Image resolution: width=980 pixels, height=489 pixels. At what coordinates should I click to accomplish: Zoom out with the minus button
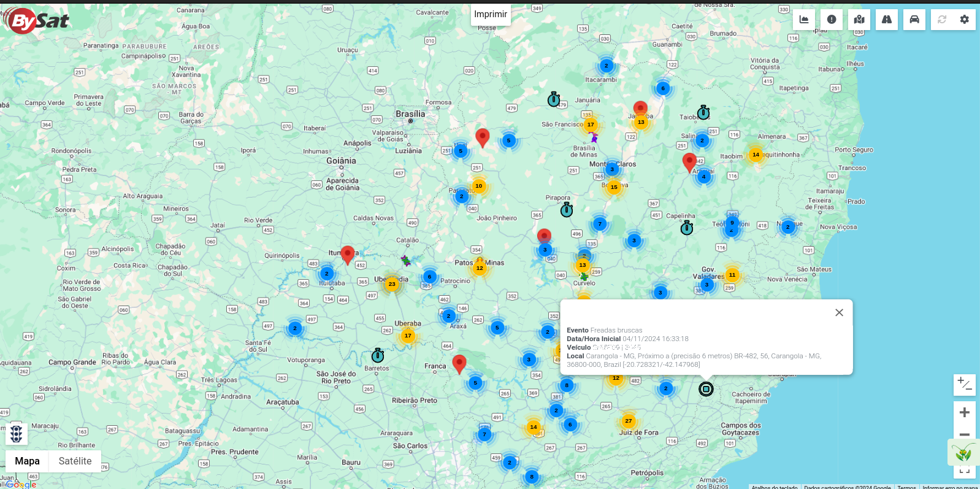965,434
